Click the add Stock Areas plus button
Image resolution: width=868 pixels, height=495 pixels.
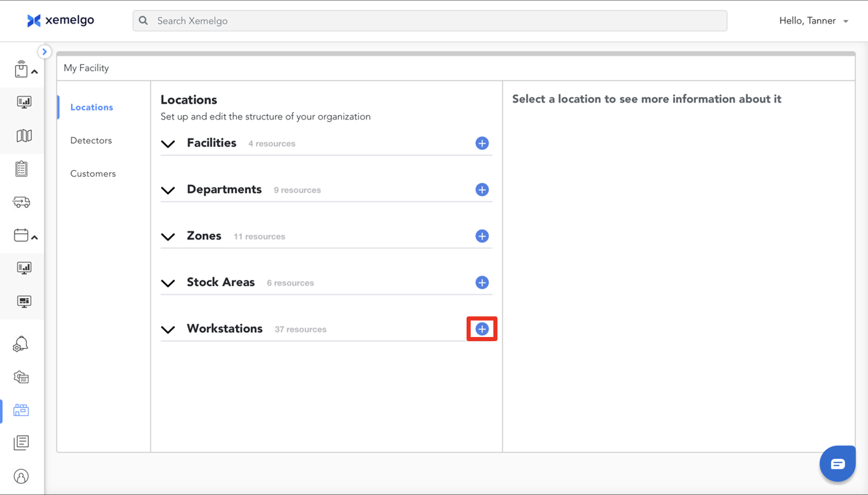(x=482, y=283)
